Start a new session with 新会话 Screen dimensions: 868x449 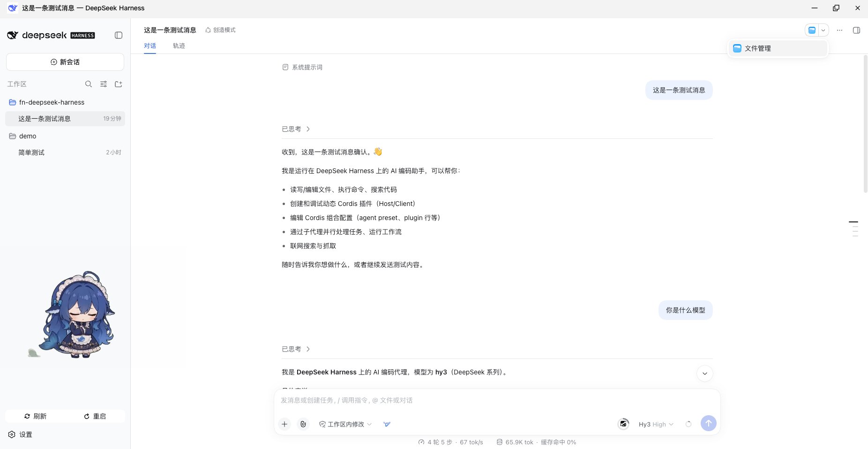click(x=65, y=62)
